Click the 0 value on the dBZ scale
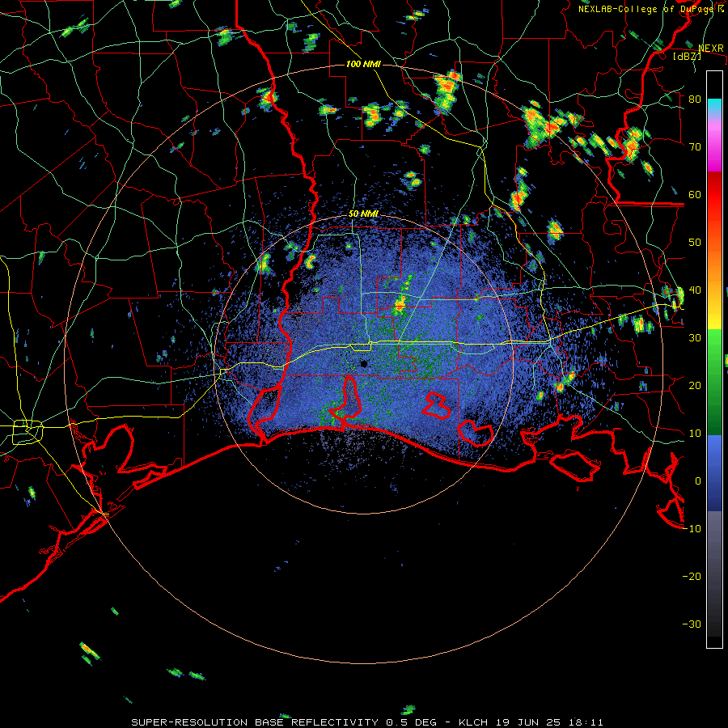Screen dimensions: 728x728 tap(698, 481)
